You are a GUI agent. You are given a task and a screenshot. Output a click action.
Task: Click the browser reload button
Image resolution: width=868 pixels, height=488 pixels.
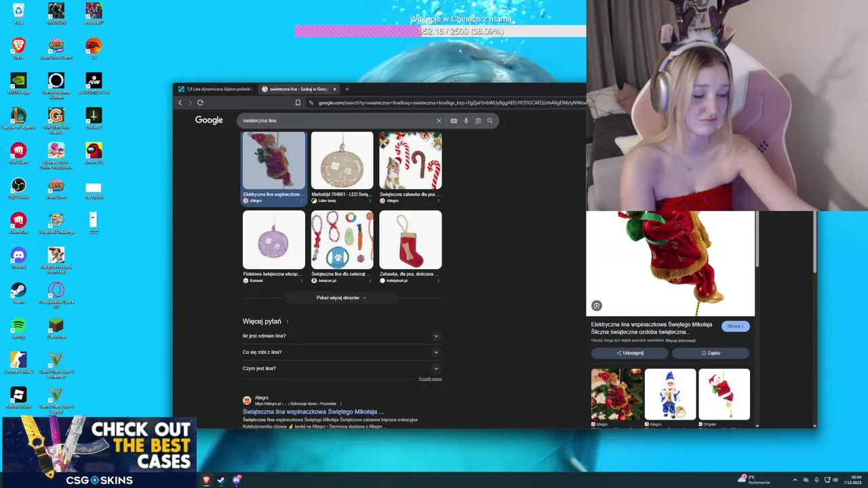pos(200,102)
